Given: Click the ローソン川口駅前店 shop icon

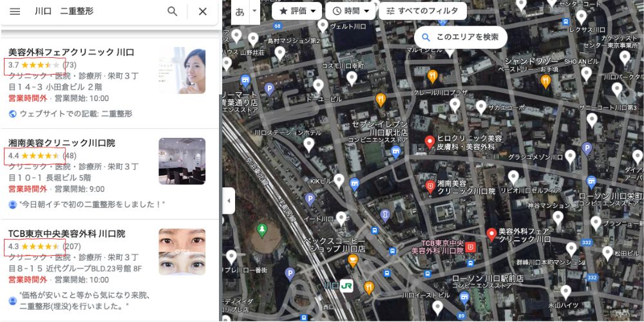Looking at the screenshot, I should 464,297.
